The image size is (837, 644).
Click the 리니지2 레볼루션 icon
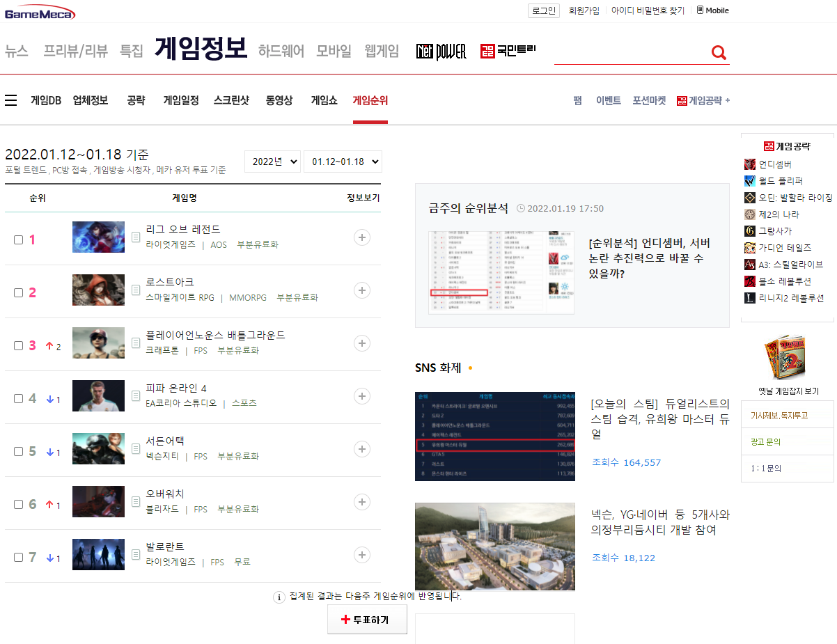click(x=750, y=298)
